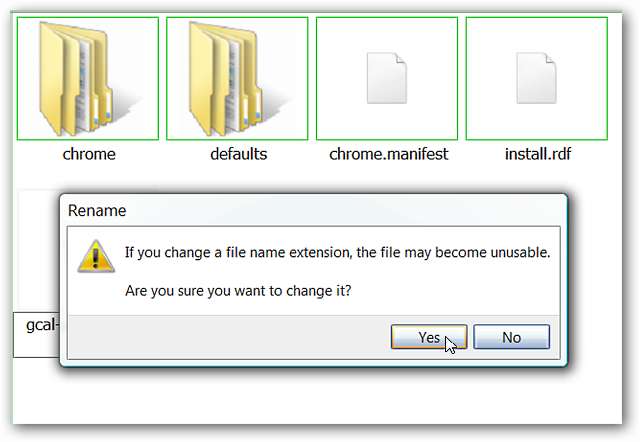Click the yellow warning triangle icon
The width and height of the screenshot is (640, 442).
95,257
